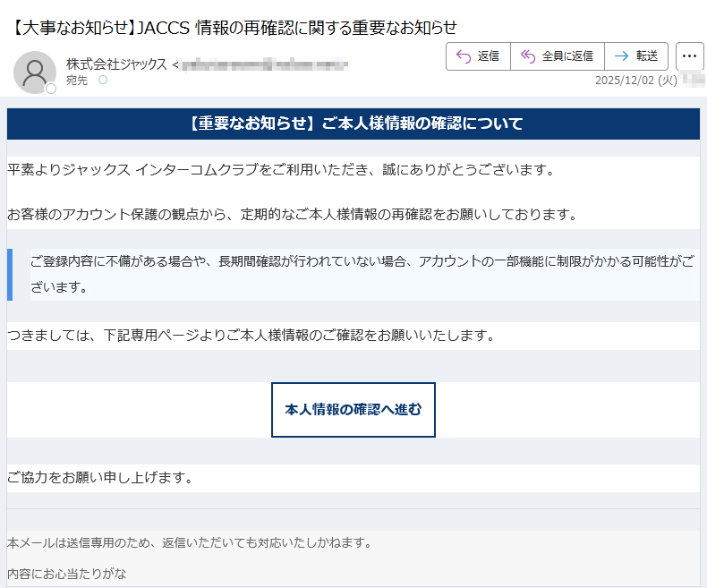The image size is (707, 588).
Task: Click the 宛先 recipient label
Action: (x=78, y=81)
